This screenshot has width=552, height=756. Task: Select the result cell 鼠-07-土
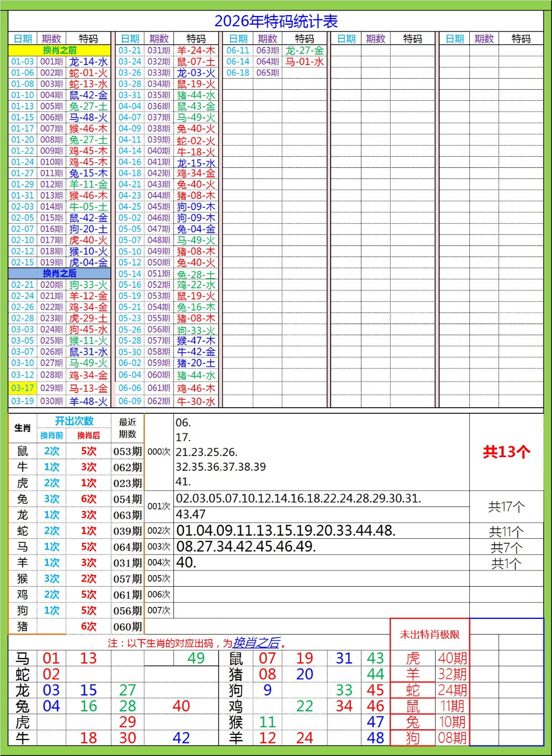196,61
